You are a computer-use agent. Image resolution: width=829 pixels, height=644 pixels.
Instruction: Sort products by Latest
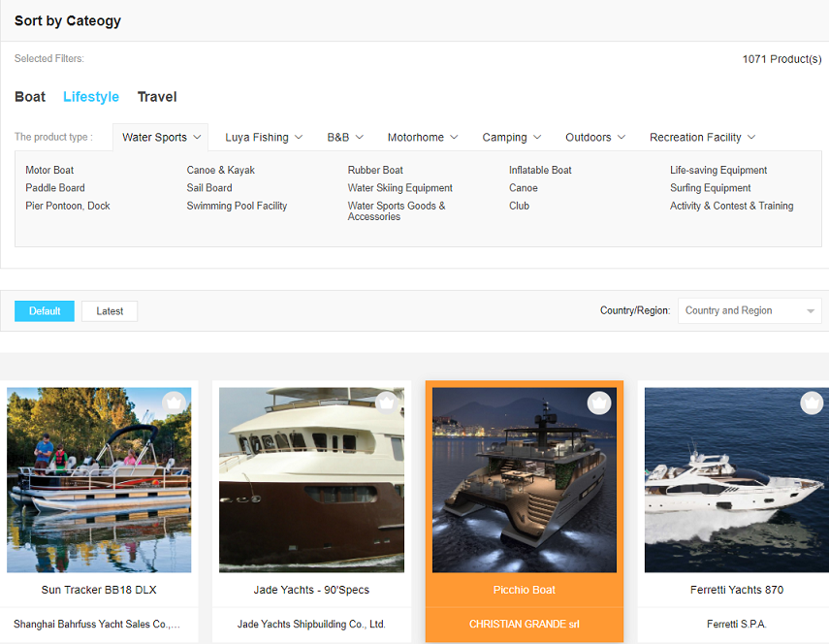pyautogui.click(x=110, y=311)
